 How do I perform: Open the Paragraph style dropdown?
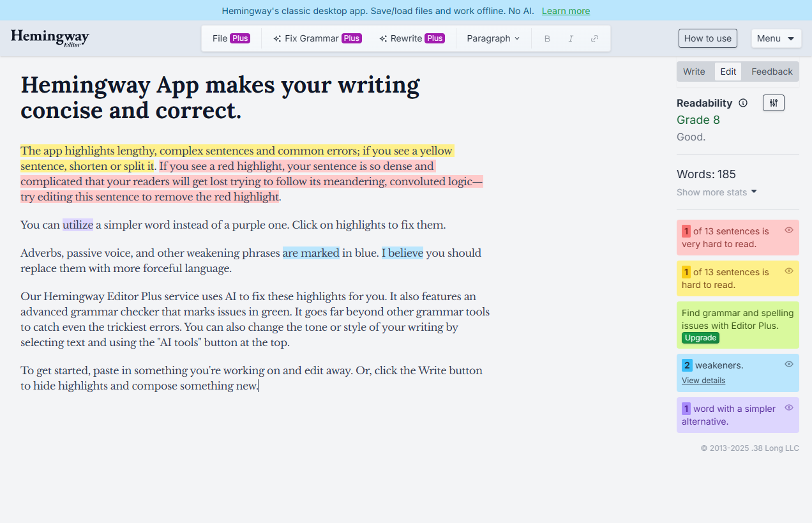[x=493, y=38]
